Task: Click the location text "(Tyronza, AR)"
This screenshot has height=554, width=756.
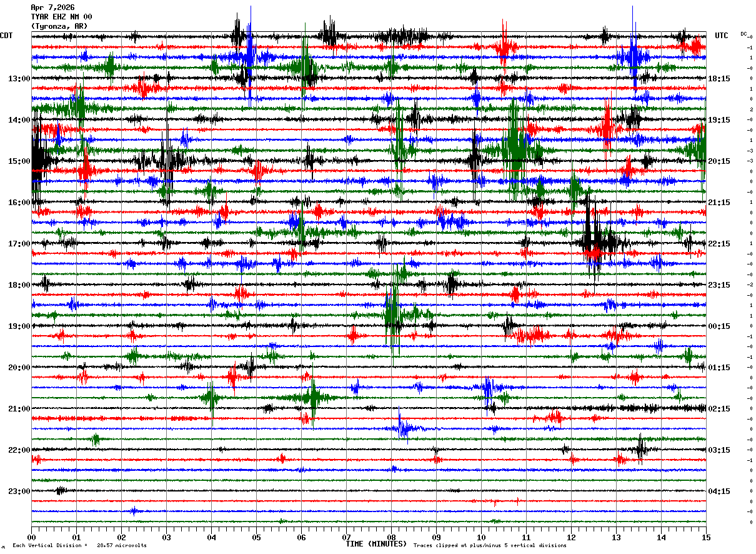Action: point(59,26)
